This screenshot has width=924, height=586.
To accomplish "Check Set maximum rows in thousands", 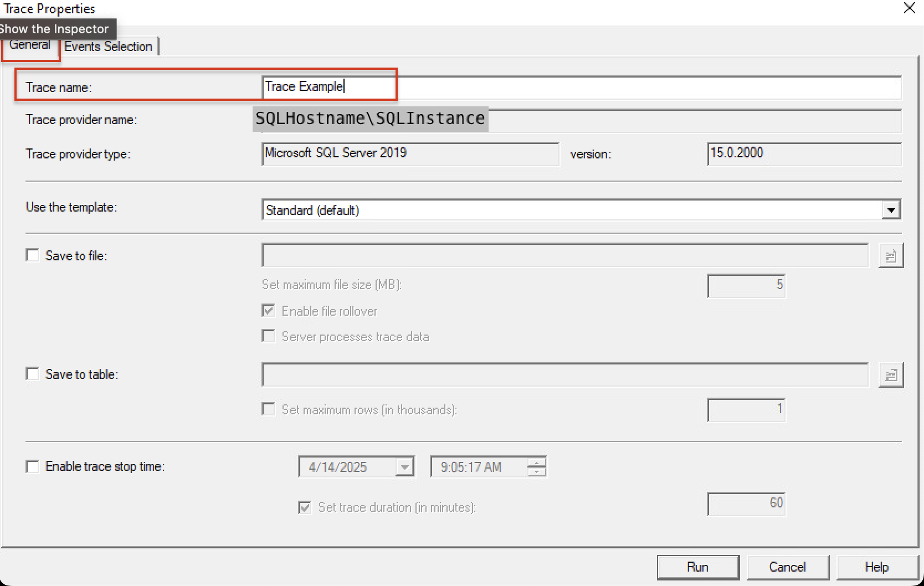I will pyautogui.click(x=268, y=409).
